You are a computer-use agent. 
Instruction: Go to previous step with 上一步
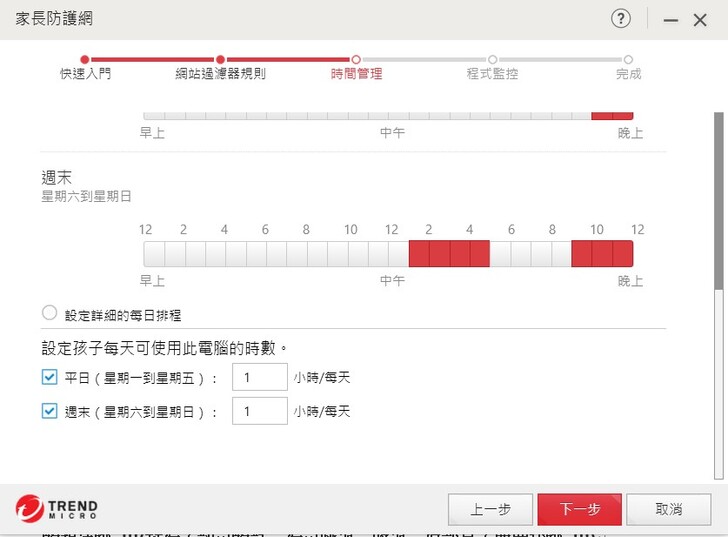pyautogui.click(x=490, y=509)
